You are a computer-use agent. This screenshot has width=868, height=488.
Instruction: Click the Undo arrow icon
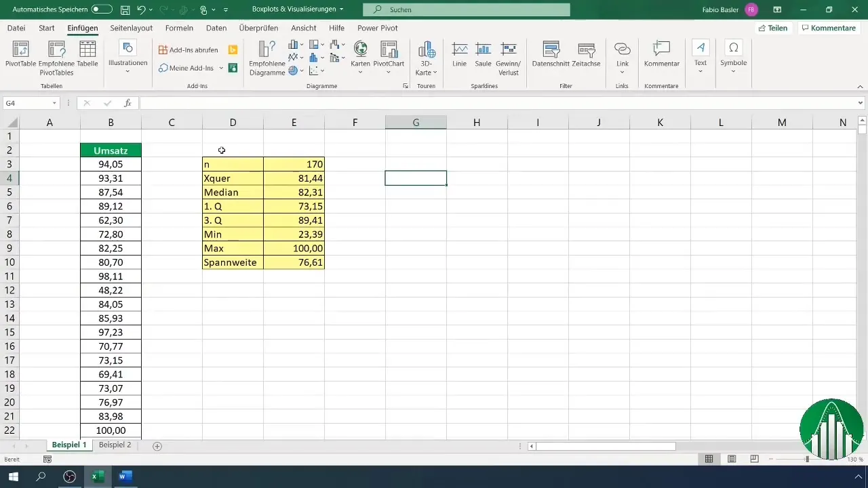click(x=141, y=9)
